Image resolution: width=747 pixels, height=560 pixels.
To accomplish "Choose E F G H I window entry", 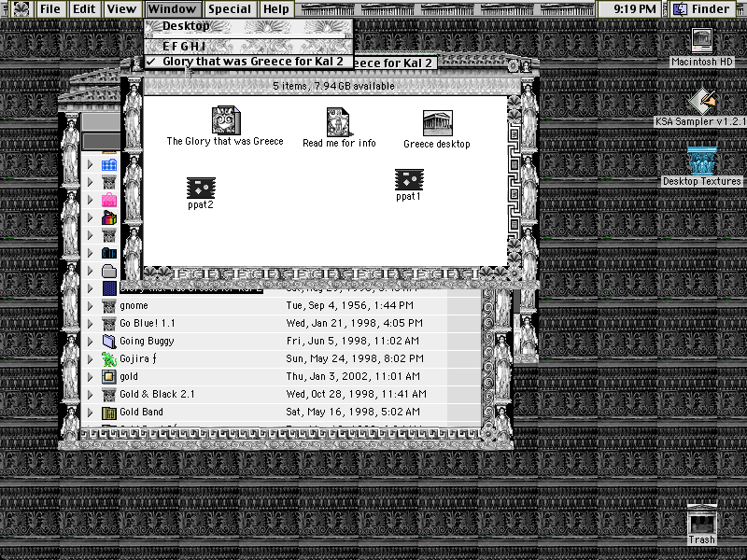I will coord(248,46).
